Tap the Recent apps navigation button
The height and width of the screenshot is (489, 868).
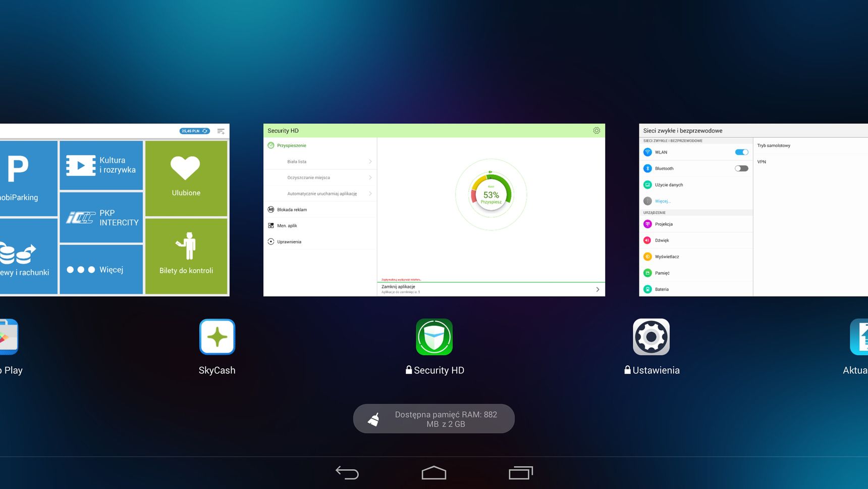(521, 473)
